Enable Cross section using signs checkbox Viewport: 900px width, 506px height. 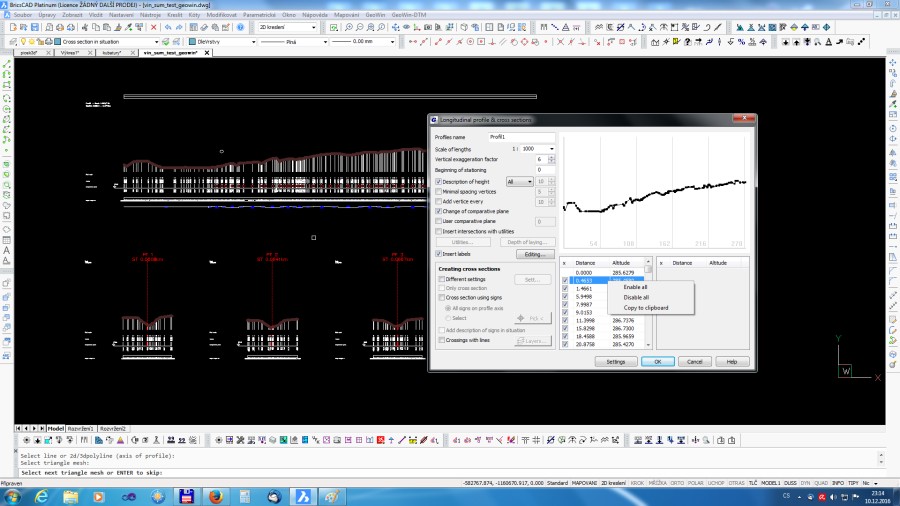(442, 298)
